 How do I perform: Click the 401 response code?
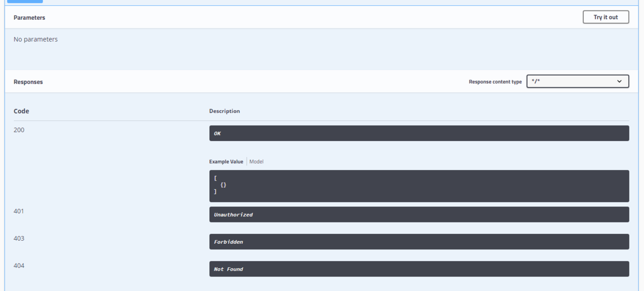tap(19, 211)
